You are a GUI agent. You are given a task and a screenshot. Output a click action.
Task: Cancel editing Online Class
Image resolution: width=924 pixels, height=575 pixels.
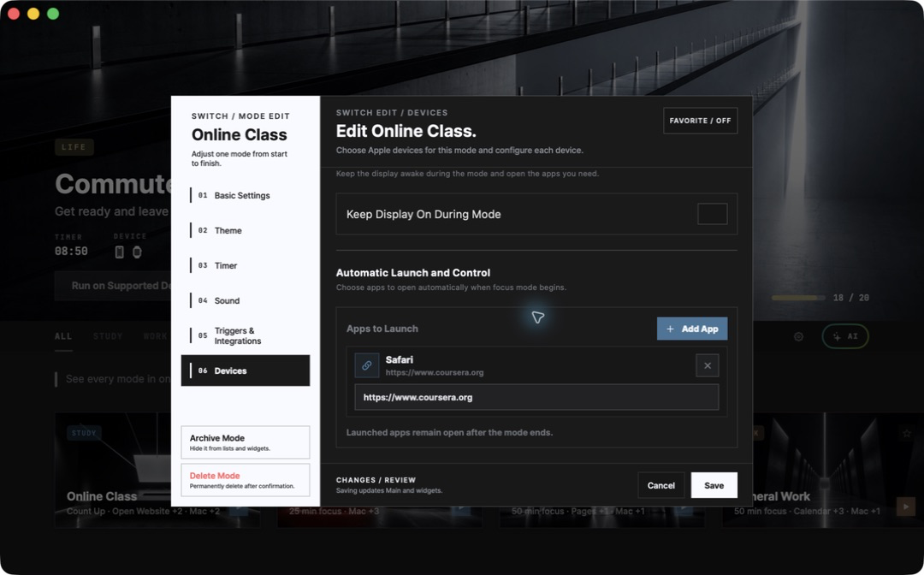click(x=660, y=485)
